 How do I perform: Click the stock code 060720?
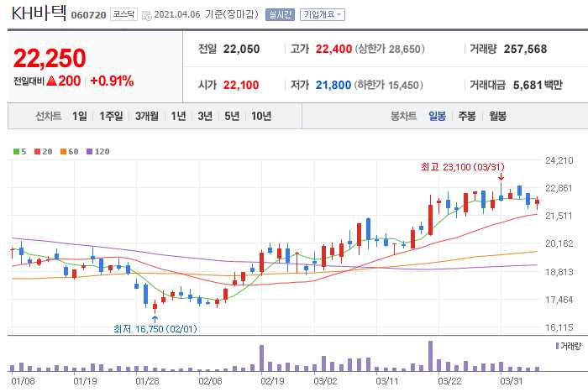pyautogui.click(x=88, y=15)
